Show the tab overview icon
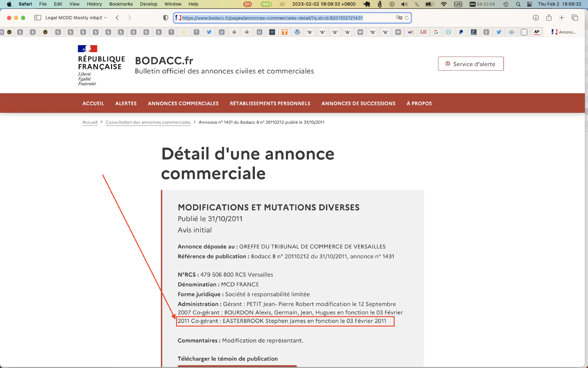Screen dimensions: 588x368 (575, 18)
